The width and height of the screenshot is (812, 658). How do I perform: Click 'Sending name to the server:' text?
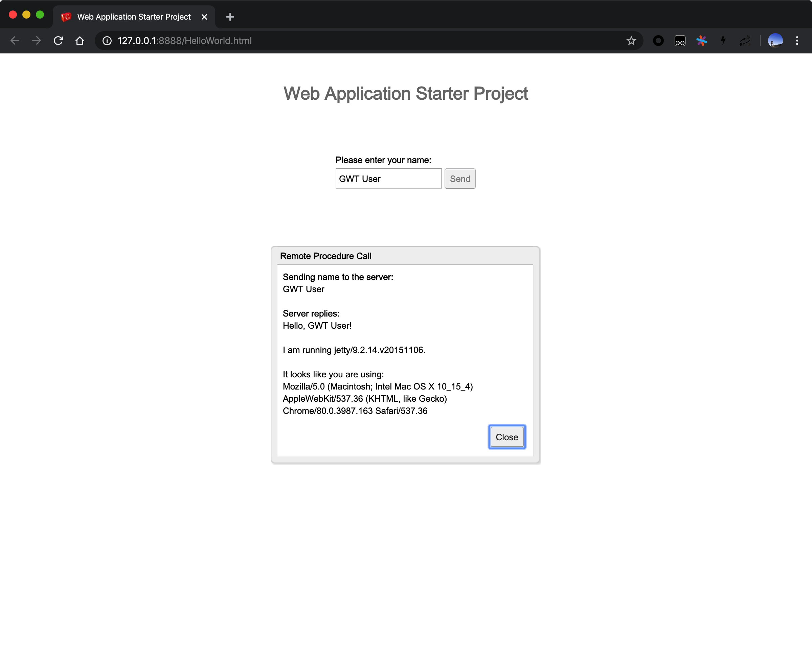pyautogui.click(x=338, y=277)
